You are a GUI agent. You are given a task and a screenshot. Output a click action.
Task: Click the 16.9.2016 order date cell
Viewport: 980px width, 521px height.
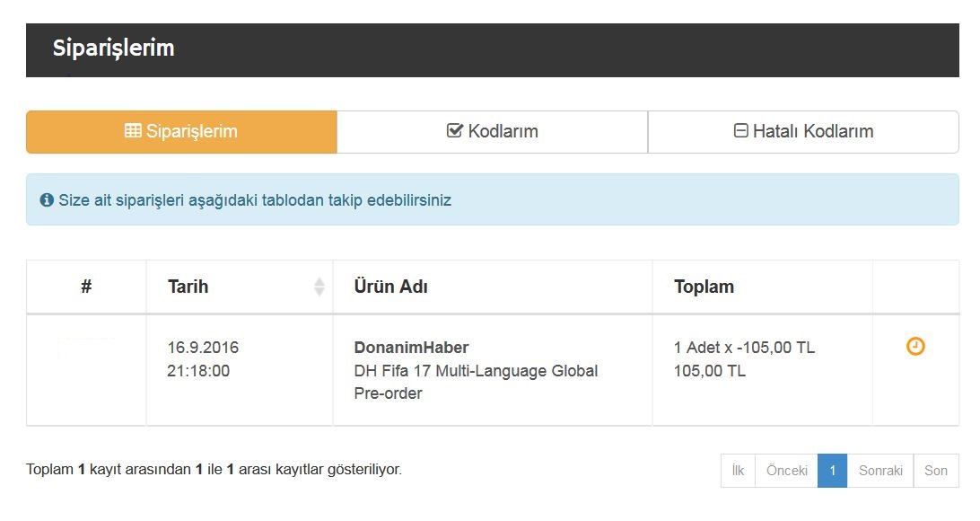[x=203, y=348]
